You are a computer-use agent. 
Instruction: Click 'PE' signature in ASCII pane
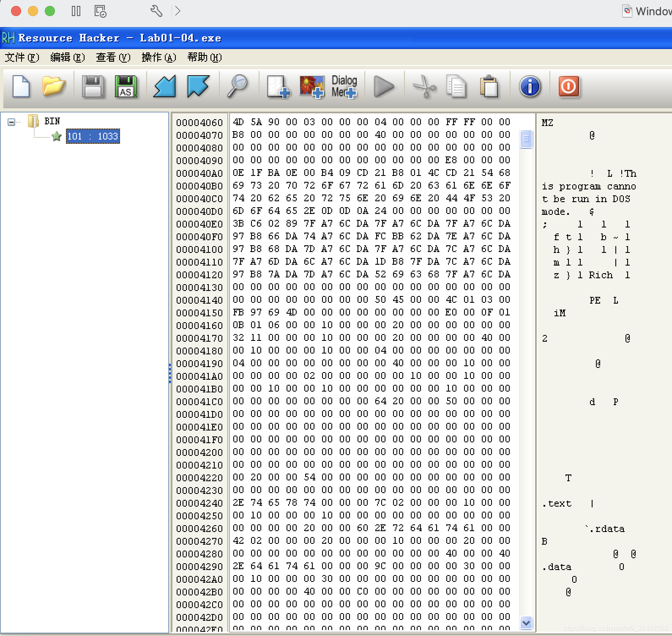coord(595,301)
